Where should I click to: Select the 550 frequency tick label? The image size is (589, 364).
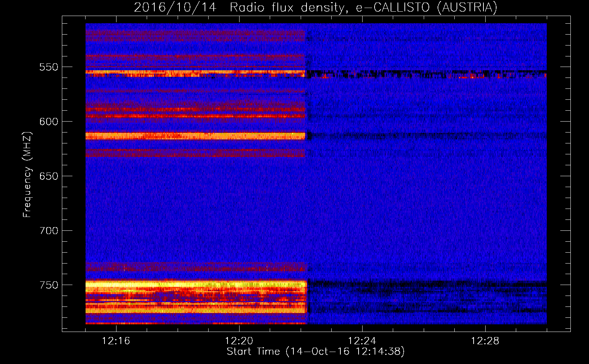pos(49,67)
